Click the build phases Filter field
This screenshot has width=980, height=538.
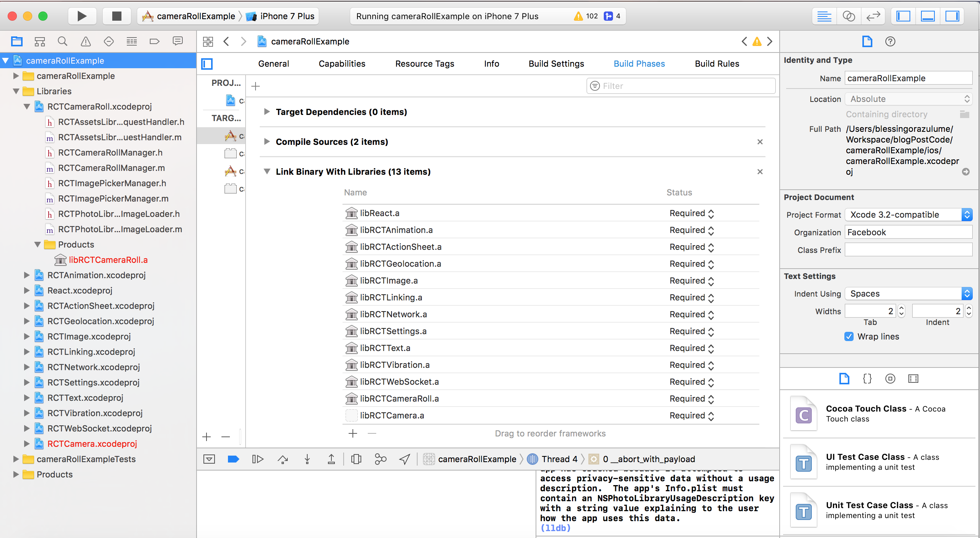[681, 86]
